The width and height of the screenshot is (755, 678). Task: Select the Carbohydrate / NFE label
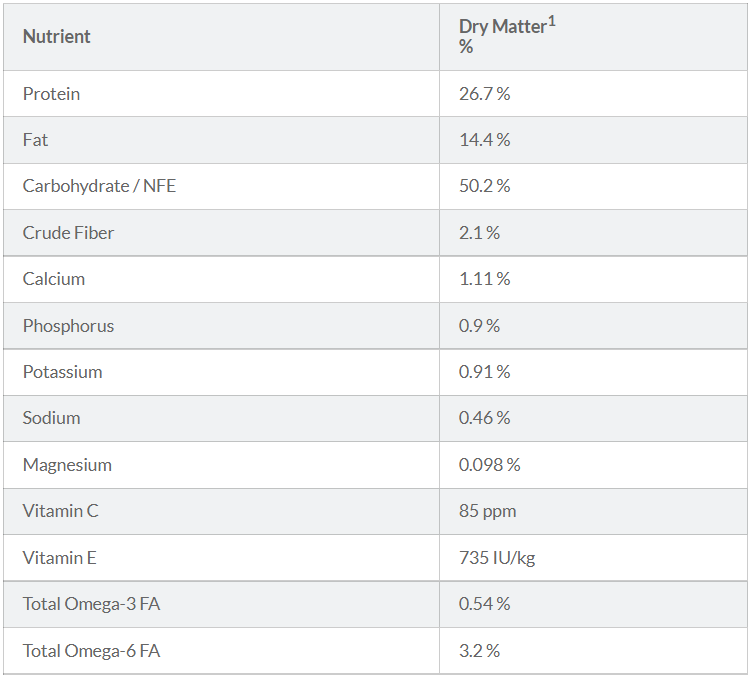[x=99, y=186]
